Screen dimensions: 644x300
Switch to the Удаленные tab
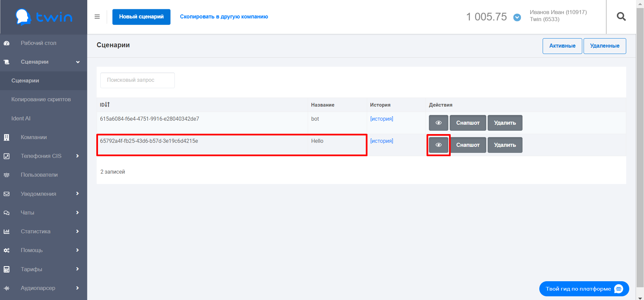click(x=605, y=46)
